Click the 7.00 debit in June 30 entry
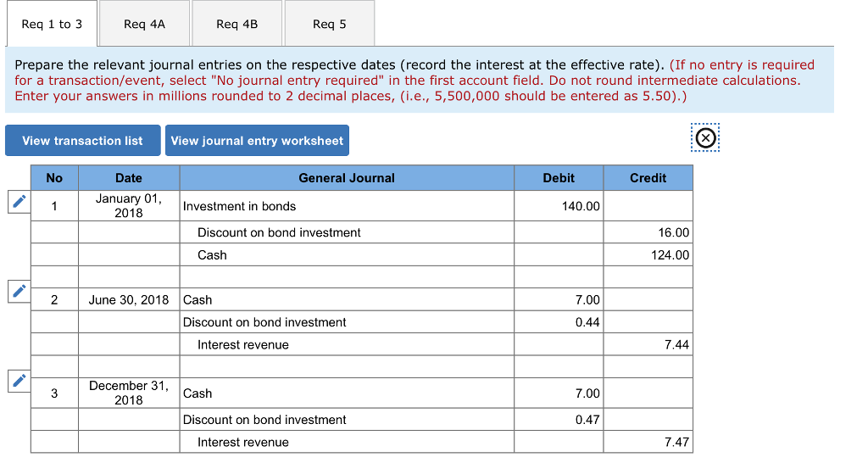This screenshot has height=463, width=868. pos(559,299)
